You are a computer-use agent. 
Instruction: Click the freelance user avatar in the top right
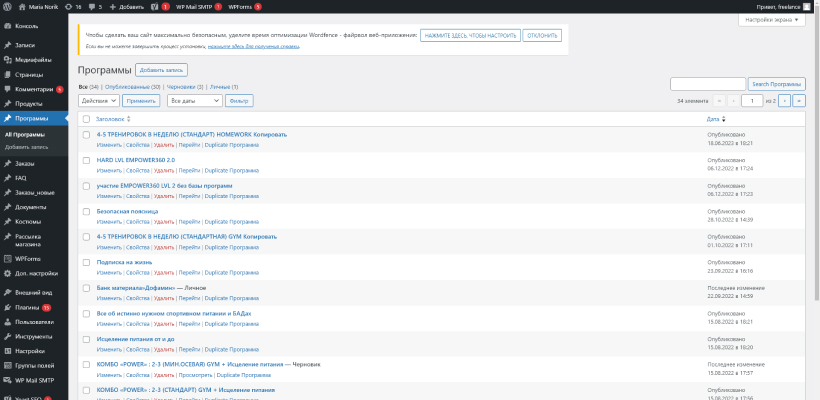(806, 6)
